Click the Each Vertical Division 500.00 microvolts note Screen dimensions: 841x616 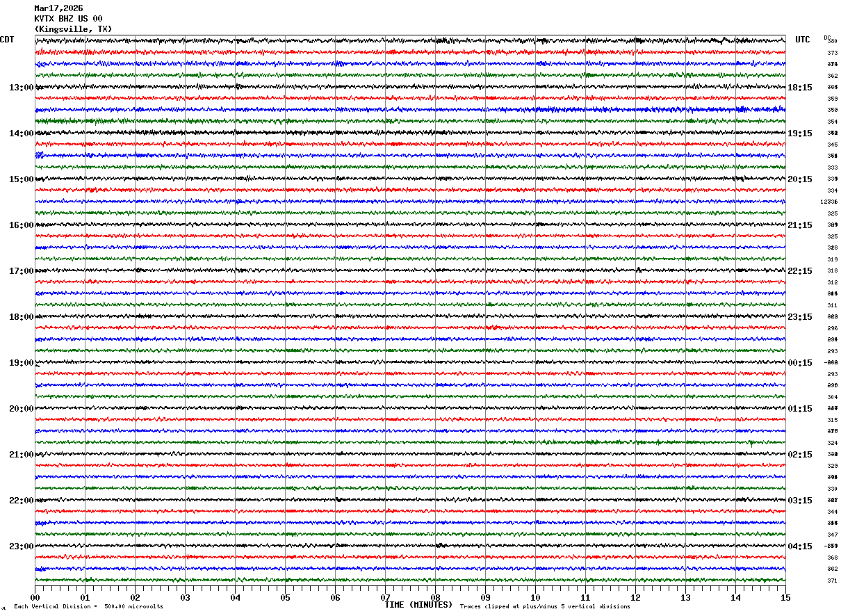coord(88,606)
